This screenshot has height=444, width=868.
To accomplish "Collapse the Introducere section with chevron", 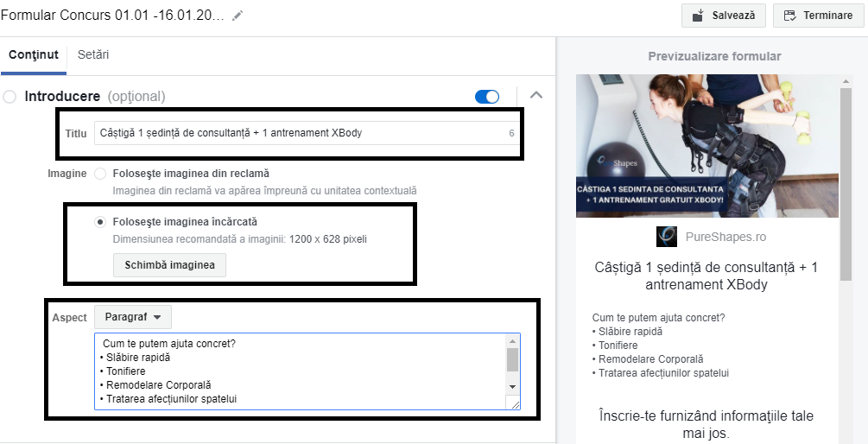I will pyautogui.click(x=536, y=95).
